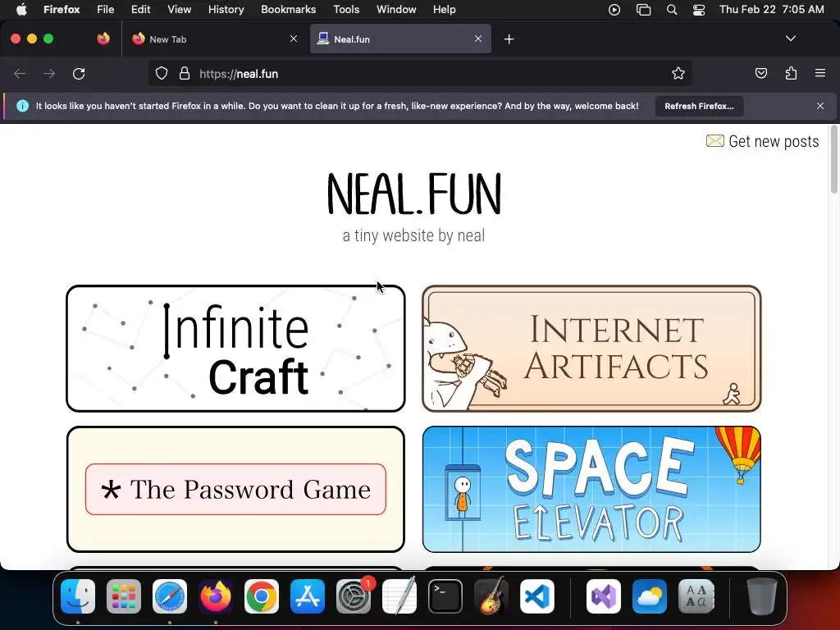This screenshot has width=840, height=630.
Task: Reload the page with the refresh icon
Action: pos(79,73)
